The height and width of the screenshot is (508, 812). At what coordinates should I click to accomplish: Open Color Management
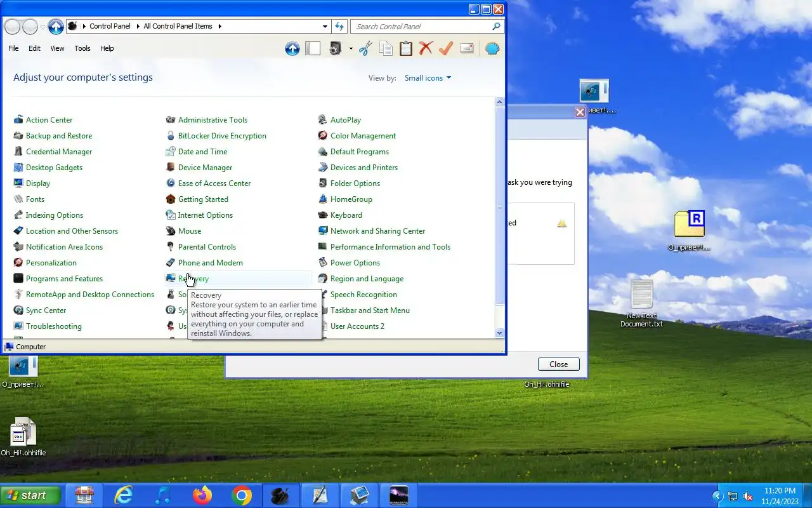[363, 136]
